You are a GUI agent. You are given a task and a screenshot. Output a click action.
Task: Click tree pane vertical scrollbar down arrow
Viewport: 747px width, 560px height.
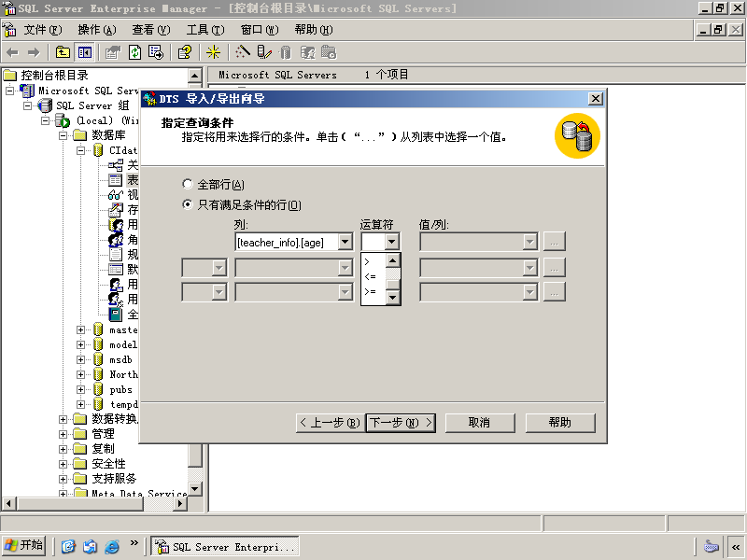[195, 488]
